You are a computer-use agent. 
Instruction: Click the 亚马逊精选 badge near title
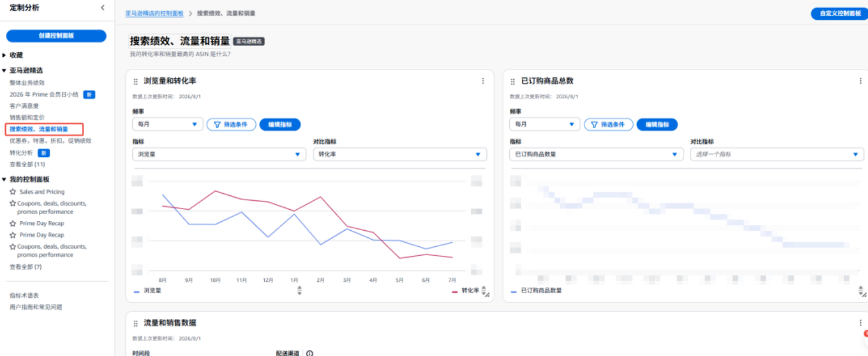click(249, 41)
